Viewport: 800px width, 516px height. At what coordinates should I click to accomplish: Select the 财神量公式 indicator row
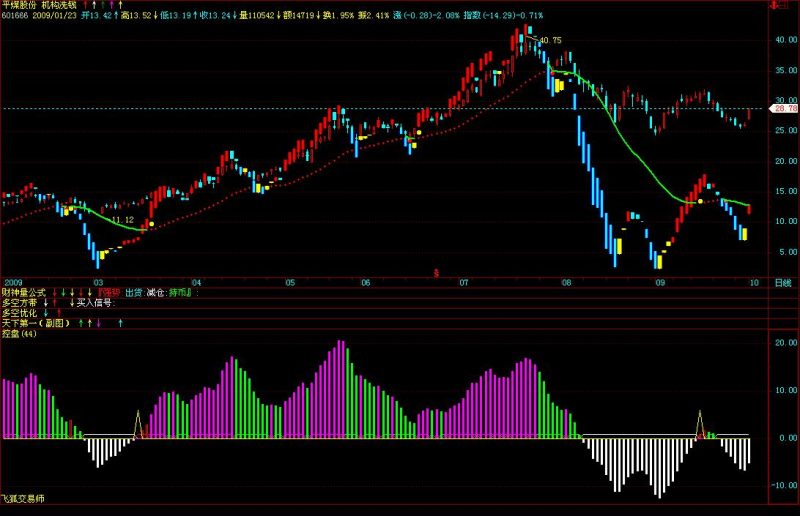click(x=384, y=293)
